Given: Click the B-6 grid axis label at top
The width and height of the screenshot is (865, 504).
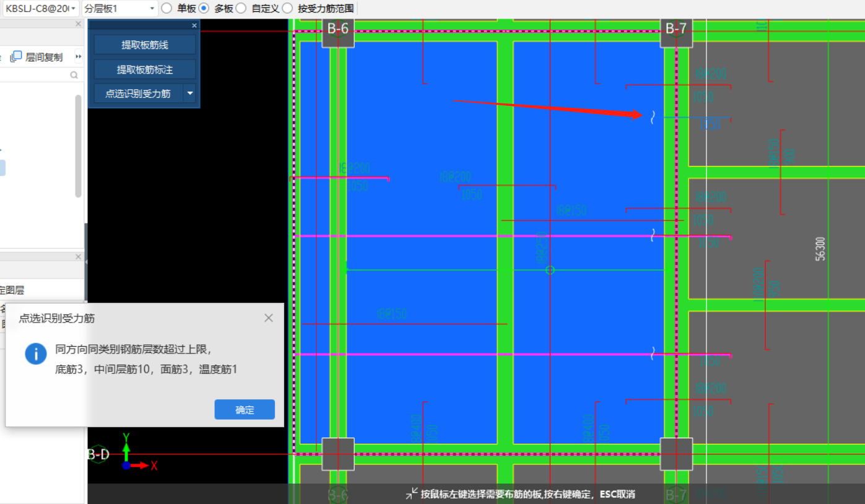Looking at the screenshot, I should 338,28.
